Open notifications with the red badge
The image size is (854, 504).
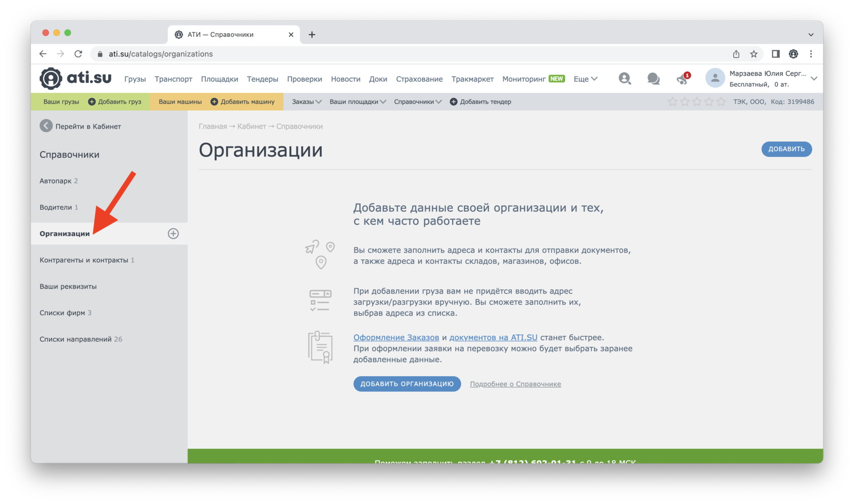tap(683, 78)
